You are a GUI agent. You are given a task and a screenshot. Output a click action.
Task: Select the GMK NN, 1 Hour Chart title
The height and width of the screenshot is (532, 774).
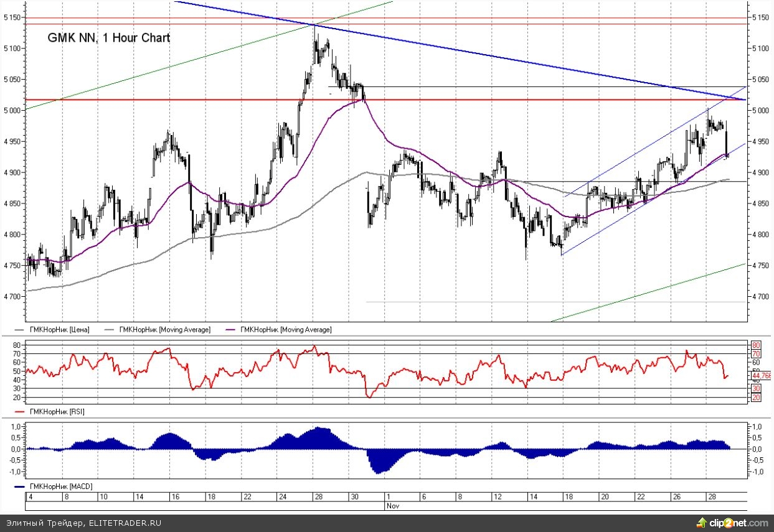[x=109, y=38]
